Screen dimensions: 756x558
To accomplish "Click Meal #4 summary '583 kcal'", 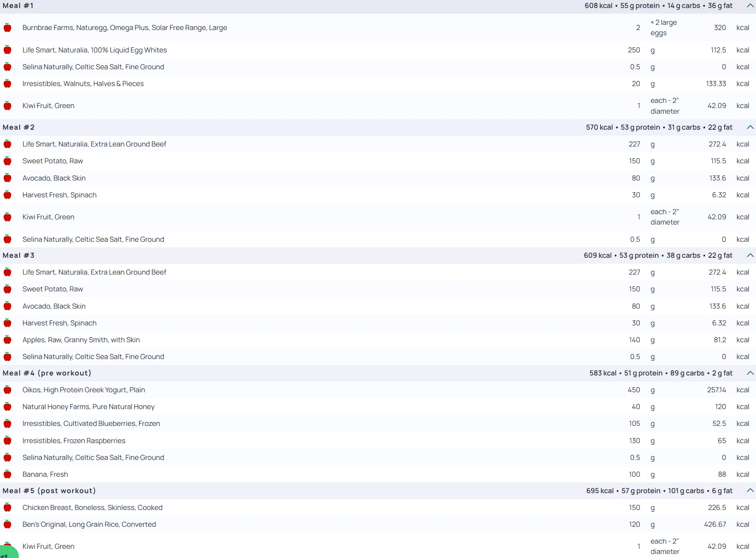I will pos(603,373).
